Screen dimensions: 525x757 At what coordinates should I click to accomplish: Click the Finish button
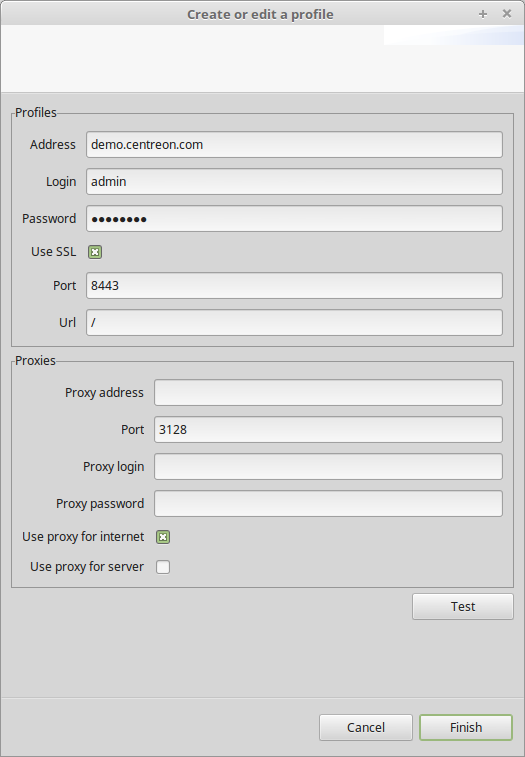pyautogui.click(x=466, y=728)
